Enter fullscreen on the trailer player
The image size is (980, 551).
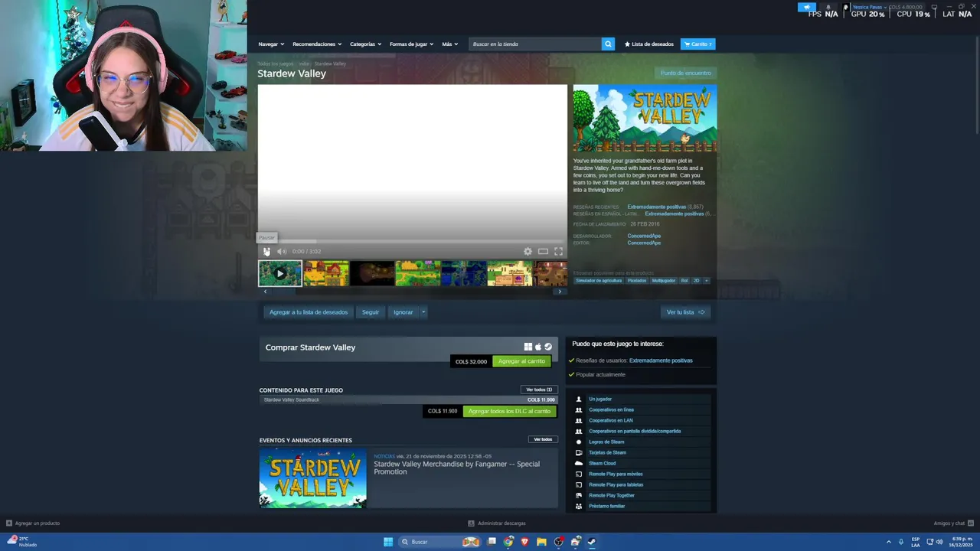click(558, 251)
